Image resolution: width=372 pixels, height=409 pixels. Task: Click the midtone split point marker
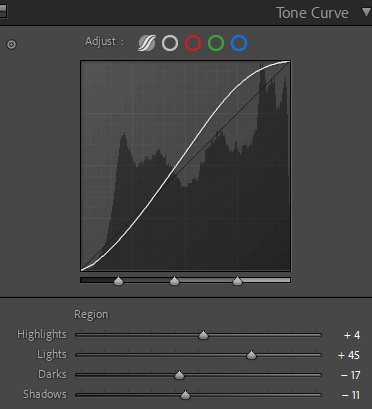[x=175, y=281]
